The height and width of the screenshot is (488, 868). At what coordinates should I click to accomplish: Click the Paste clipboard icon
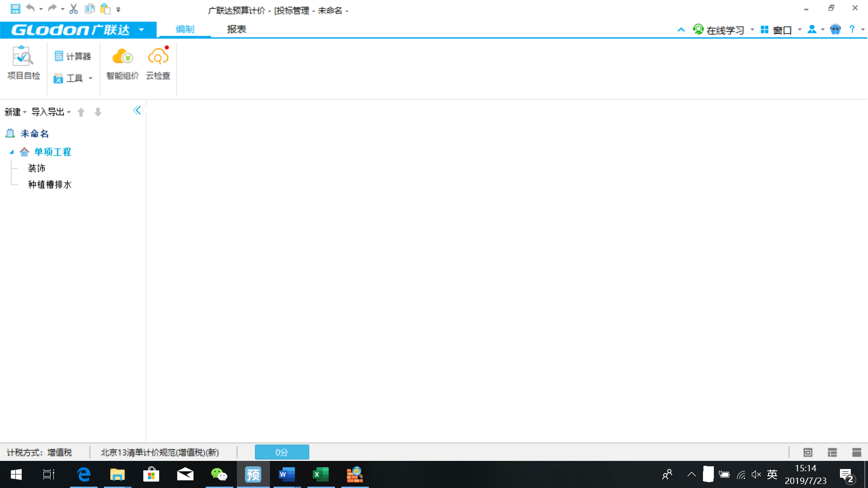click(105, 9)
